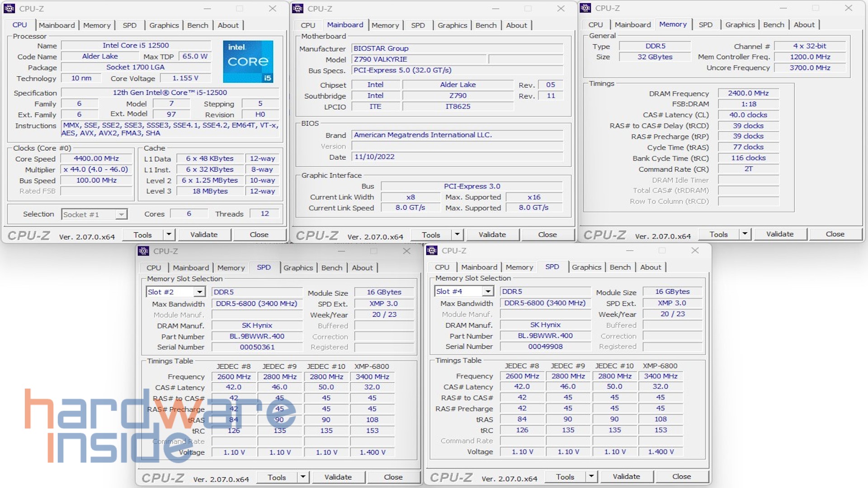Click the Intel Core i5 logo badge
This screenshot has height=488, width=868.
click(248, 61)
